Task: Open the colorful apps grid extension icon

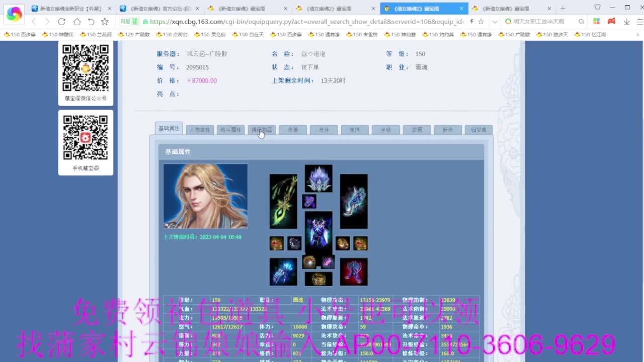Action: [596, 22]
